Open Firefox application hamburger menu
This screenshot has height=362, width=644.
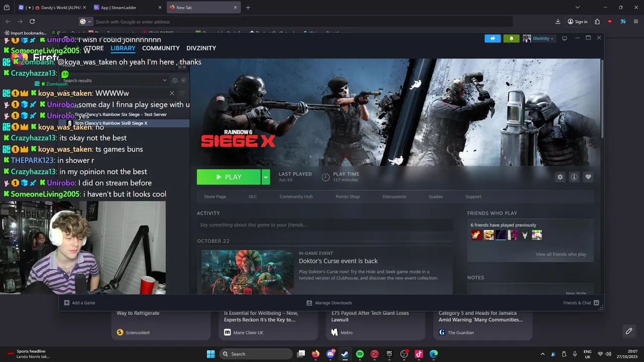pyautogui.click(x=636, y=22)
